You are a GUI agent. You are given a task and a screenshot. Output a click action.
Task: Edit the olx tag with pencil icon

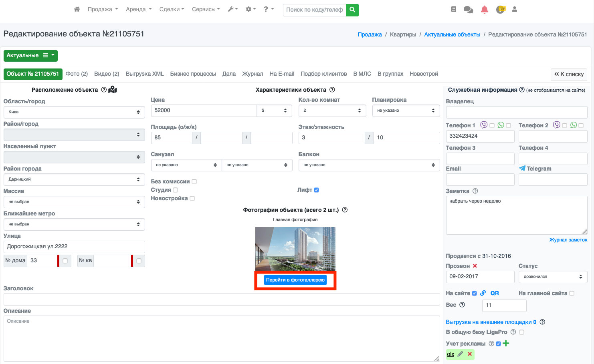point(460,354)
